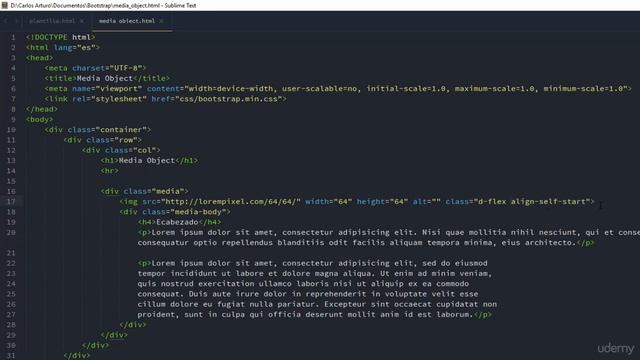Click line 22 "Lorem ipsum" paragraph start
This screenshot has height=360, width=640.
[175, 263]
